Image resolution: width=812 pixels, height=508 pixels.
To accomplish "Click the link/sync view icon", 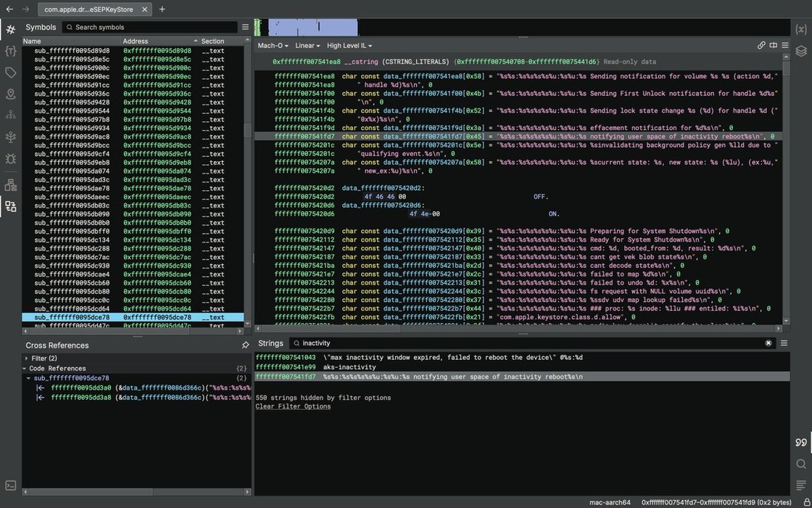I will 761,45.
